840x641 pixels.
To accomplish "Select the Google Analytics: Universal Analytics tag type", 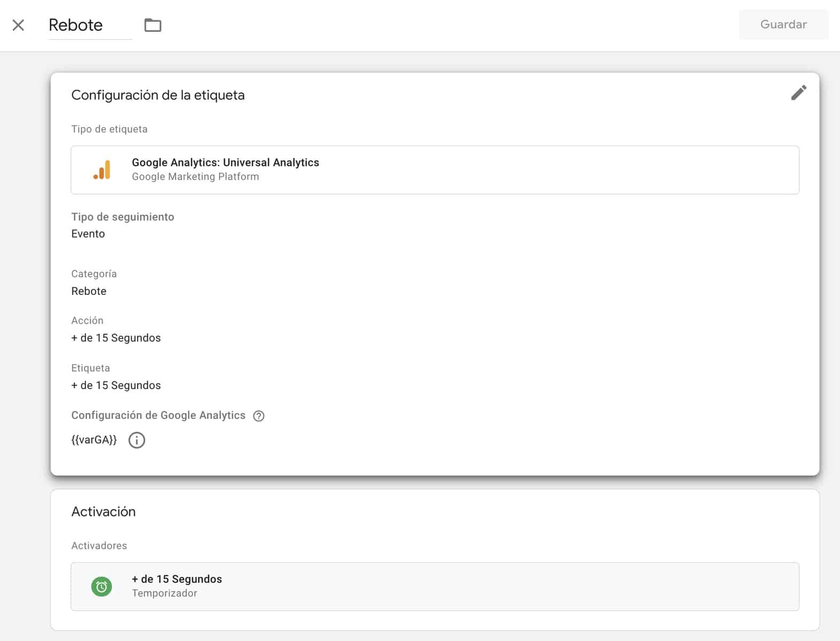I will pos(435,170).
